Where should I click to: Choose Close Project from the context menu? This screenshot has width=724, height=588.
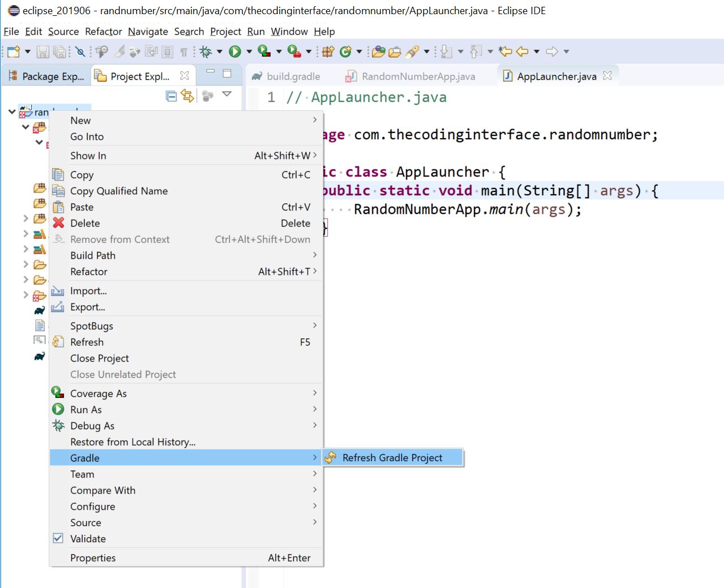[100, 358]
